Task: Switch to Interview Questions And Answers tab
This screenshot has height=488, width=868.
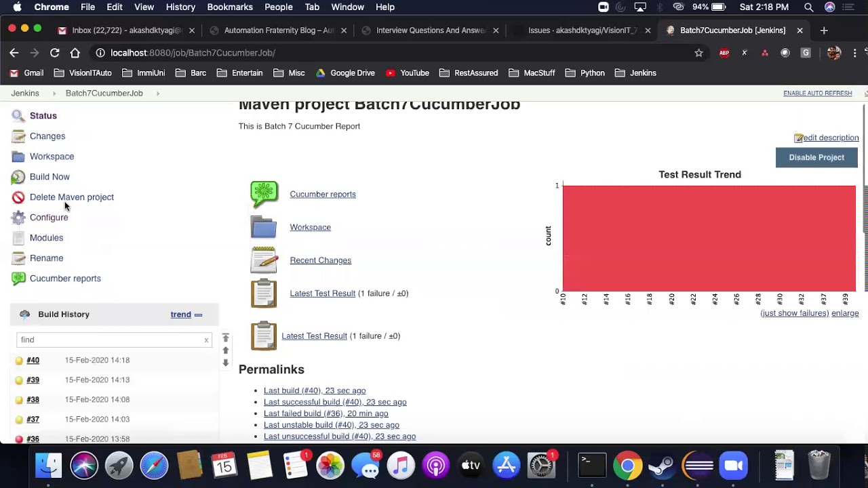Action: click(x=431, y=30)
